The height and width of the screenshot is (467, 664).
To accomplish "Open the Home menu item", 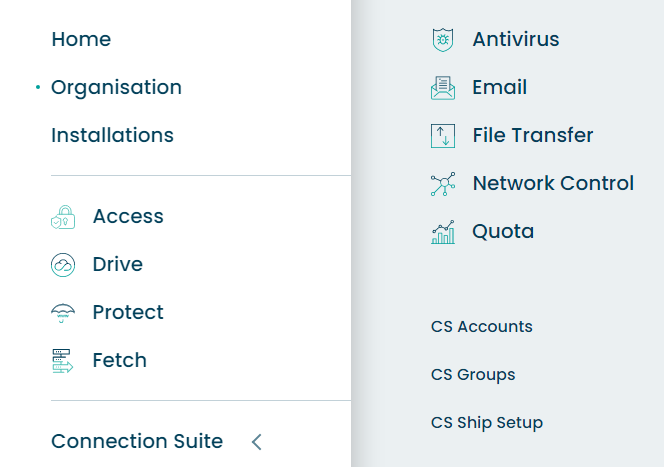I will coord(81,39).
